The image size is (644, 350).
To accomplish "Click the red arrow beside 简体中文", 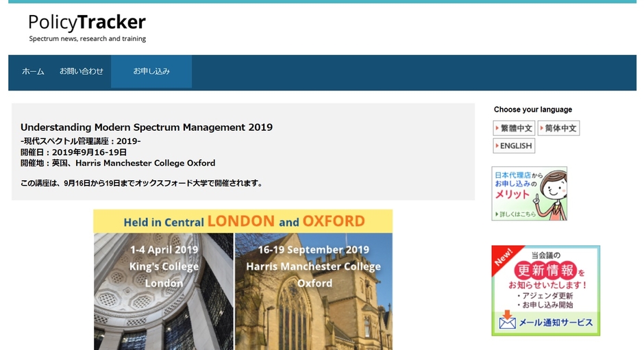I will (542, 128).
